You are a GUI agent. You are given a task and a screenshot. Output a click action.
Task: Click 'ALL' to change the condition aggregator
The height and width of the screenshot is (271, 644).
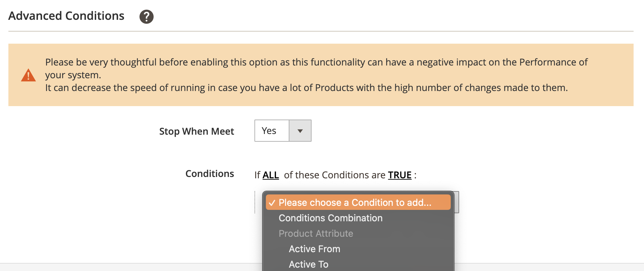[x=271, y=175]
